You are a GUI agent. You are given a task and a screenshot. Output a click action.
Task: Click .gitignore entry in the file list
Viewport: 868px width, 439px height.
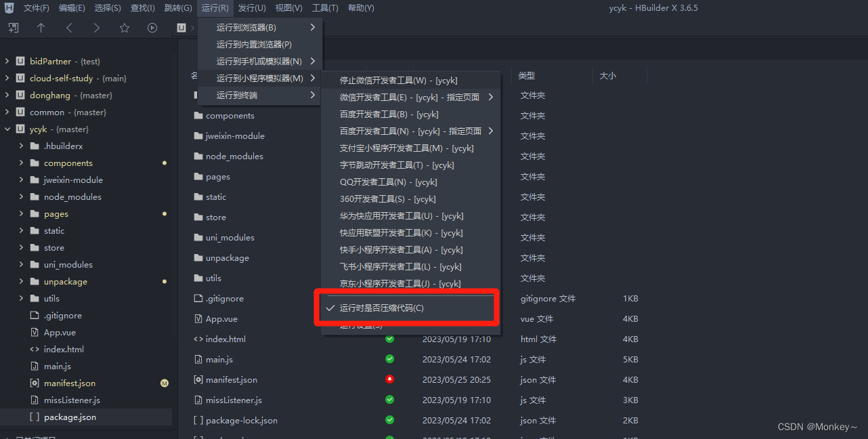click(x=225, y=298)
